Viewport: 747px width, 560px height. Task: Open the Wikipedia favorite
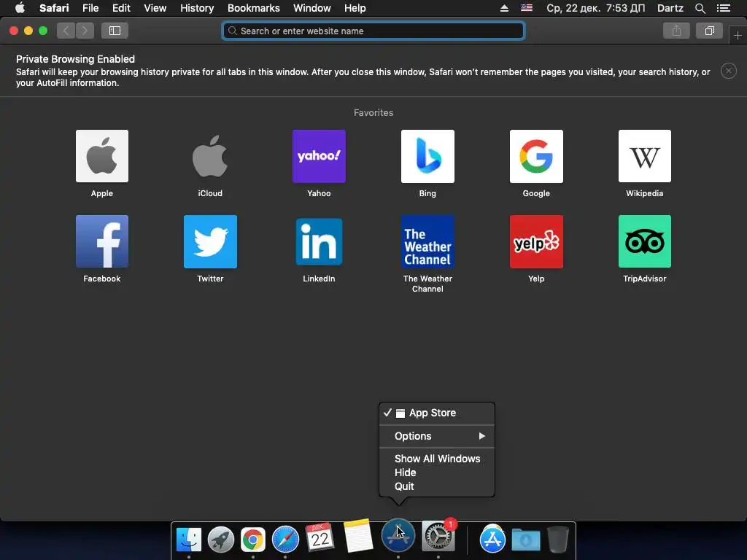tap(645, 156)
